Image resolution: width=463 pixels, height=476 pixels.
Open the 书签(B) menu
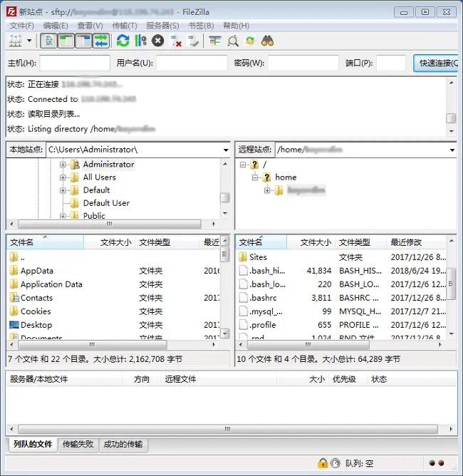[201, 26]
